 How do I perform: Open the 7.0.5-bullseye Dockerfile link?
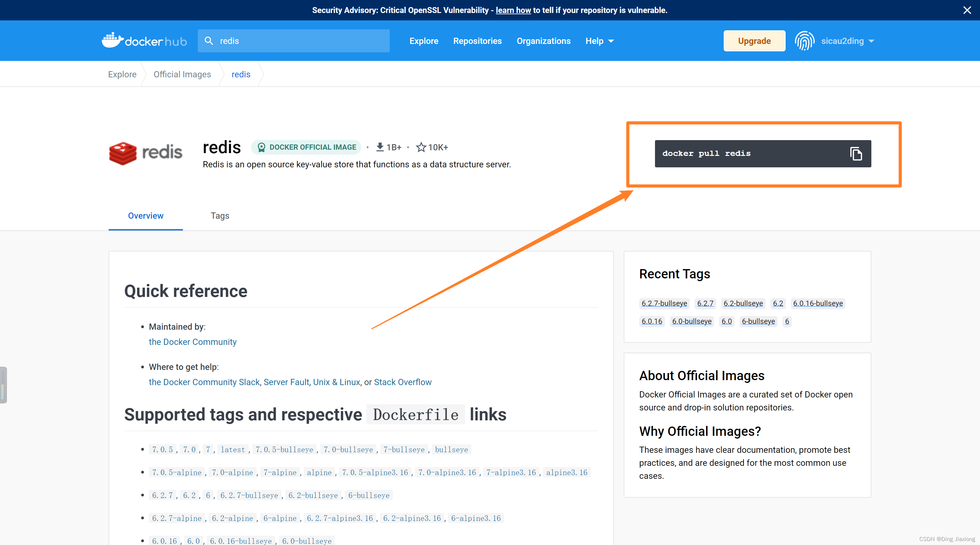[x=284, y=449]
